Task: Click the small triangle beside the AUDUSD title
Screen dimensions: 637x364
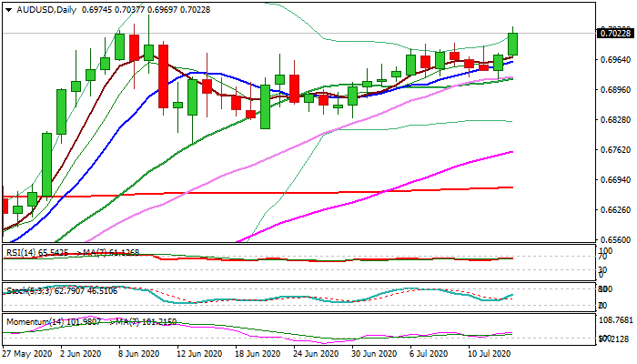Action: (5, 9)
